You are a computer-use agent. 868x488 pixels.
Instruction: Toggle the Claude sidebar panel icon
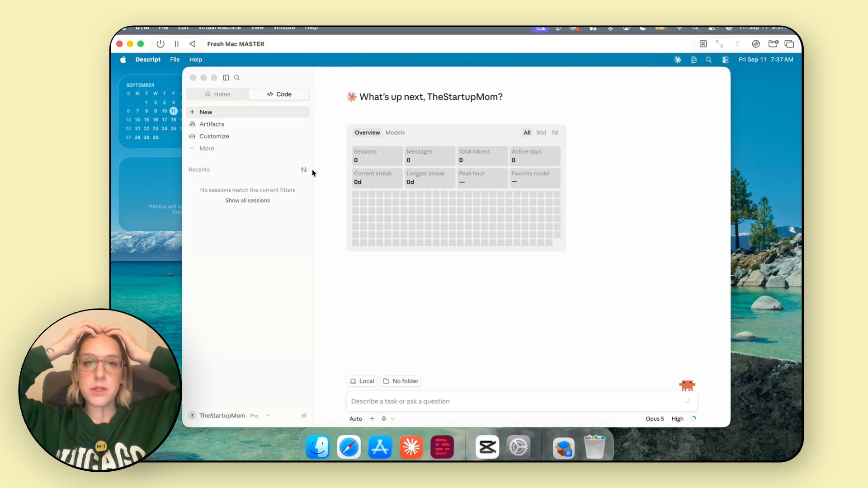226,78
